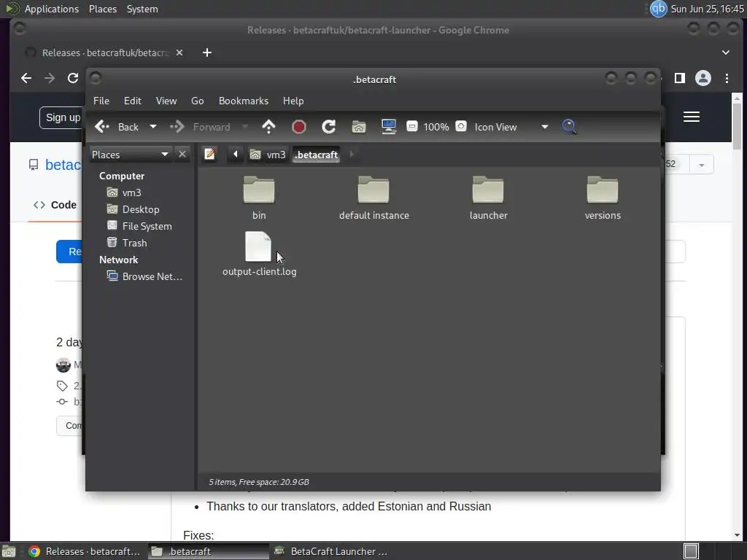Open the Help menu
This screenshot has width=747, height=560.
tap(293, 101)
